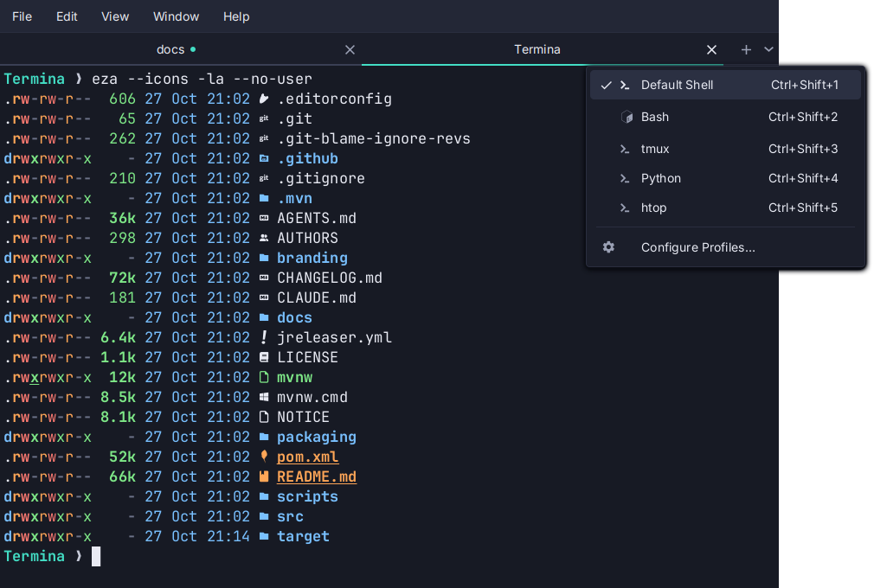874x588 pixels.
Task: Click the prompt icon next to tmux
Action: coord(625,150)
